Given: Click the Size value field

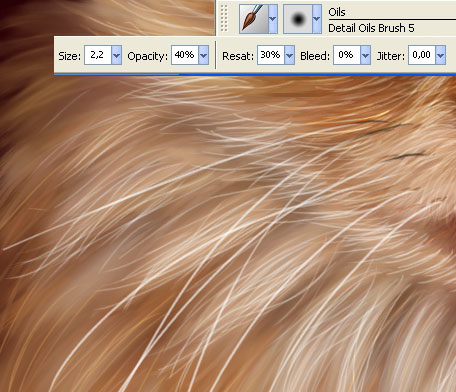Looking at the screenshot, I should [x=98, y=55].
